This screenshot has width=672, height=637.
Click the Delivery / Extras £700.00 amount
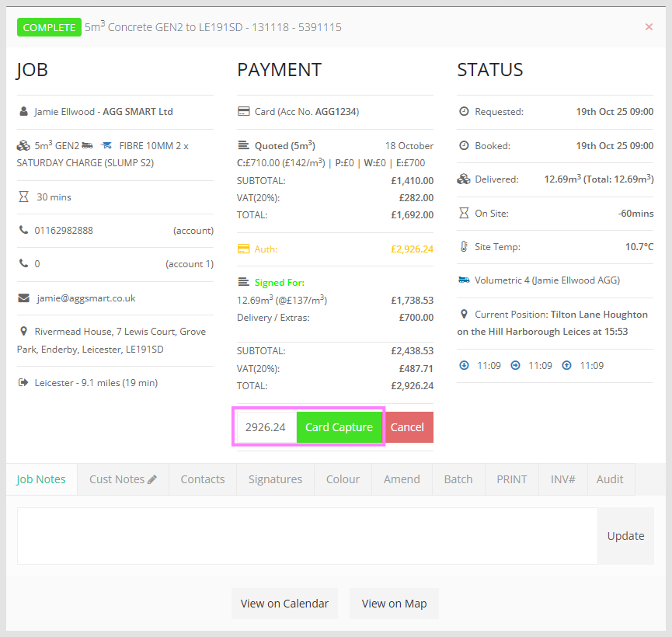(x=416, y=317)
